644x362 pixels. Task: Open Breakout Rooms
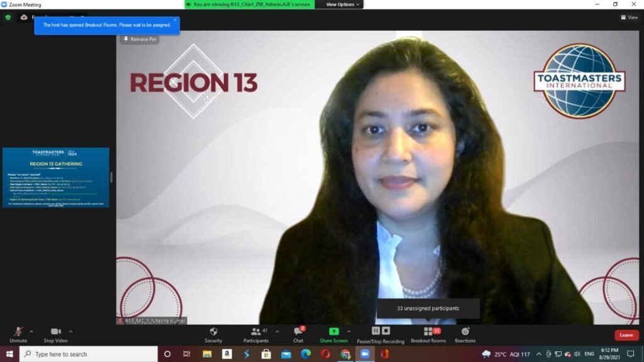[428, 334]
